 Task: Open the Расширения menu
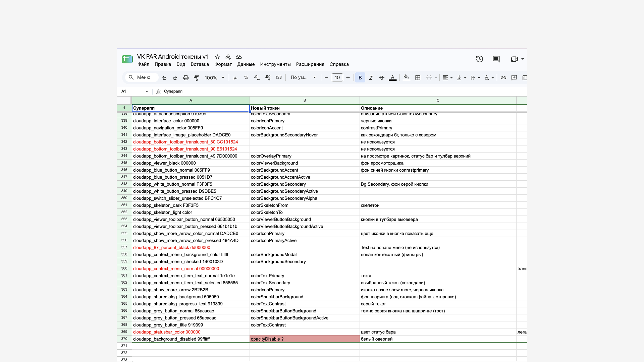pyautogui.click(x=310, y=64)
